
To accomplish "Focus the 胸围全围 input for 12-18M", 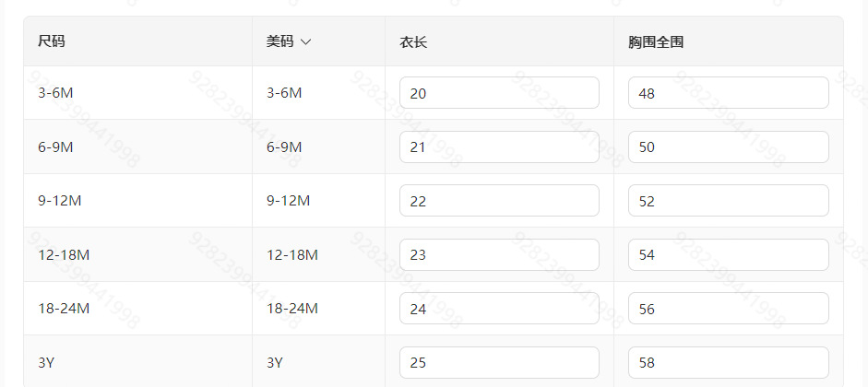I will [x=728, y=255].
